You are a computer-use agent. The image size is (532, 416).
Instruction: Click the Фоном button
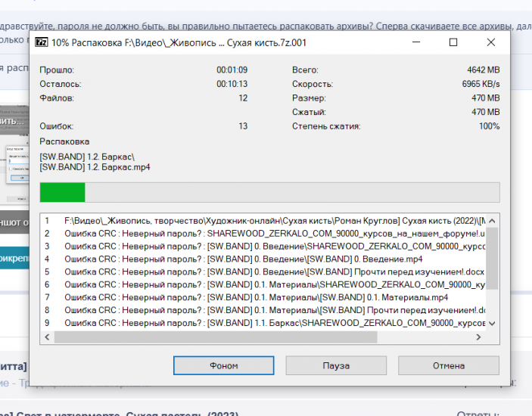point(223,365)
